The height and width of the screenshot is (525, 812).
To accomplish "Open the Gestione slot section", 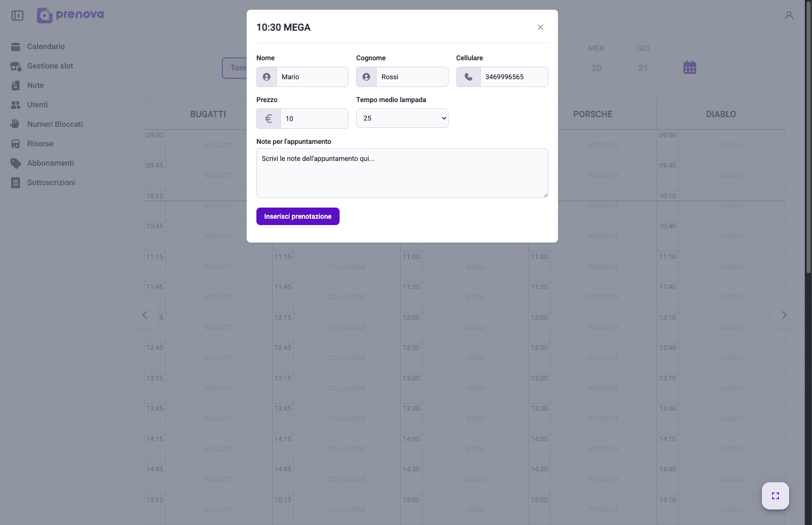I will [50, 66].
